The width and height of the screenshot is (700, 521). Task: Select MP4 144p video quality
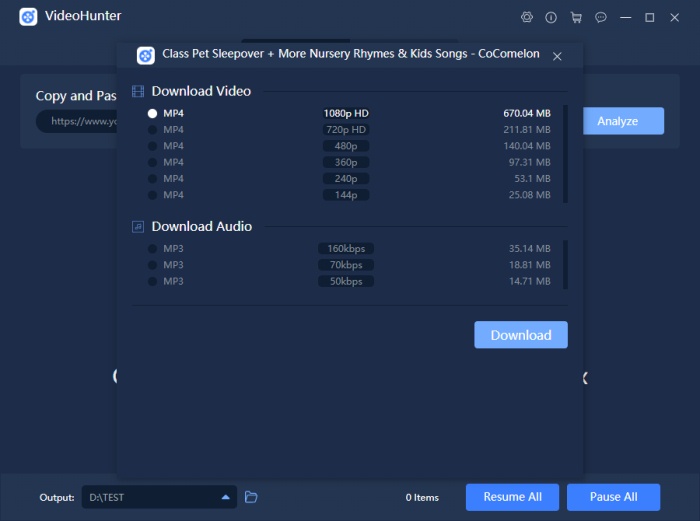[153, 195]
